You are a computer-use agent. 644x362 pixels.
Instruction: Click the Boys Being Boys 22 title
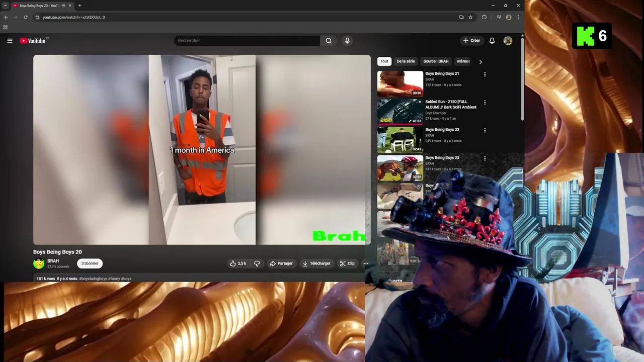(x=442, y=130)
